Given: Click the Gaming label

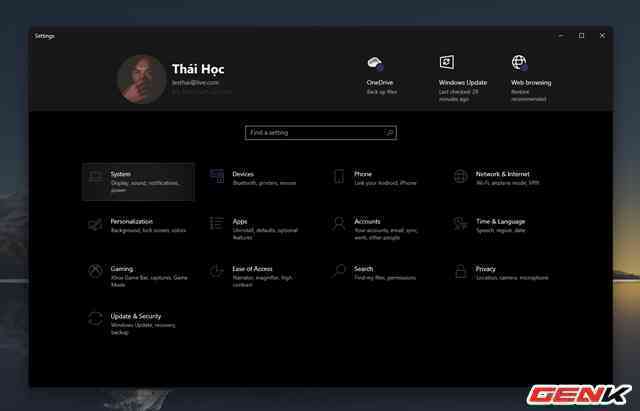Looking at the screenshot, I should [122, 269].
